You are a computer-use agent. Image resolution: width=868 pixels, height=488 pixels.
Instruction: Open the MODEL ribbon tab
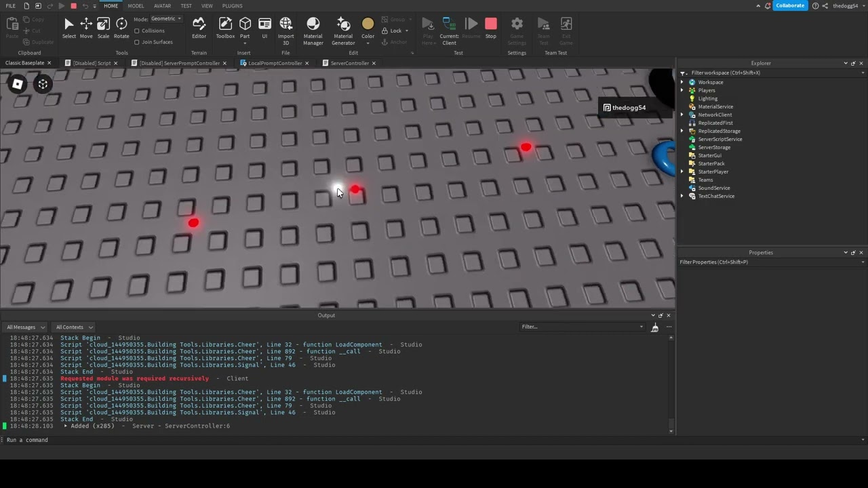(x=136, y=6)
